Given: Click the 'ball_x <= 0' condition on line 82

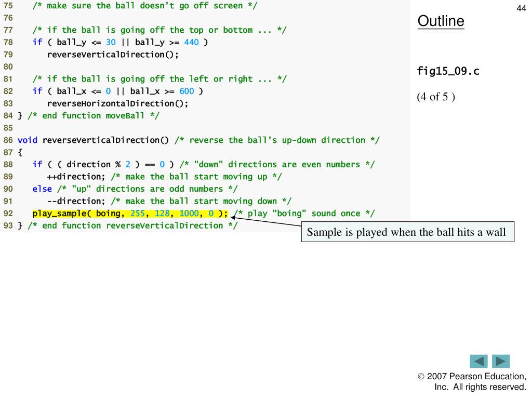Looking at the screenshot, I should 84,91.
